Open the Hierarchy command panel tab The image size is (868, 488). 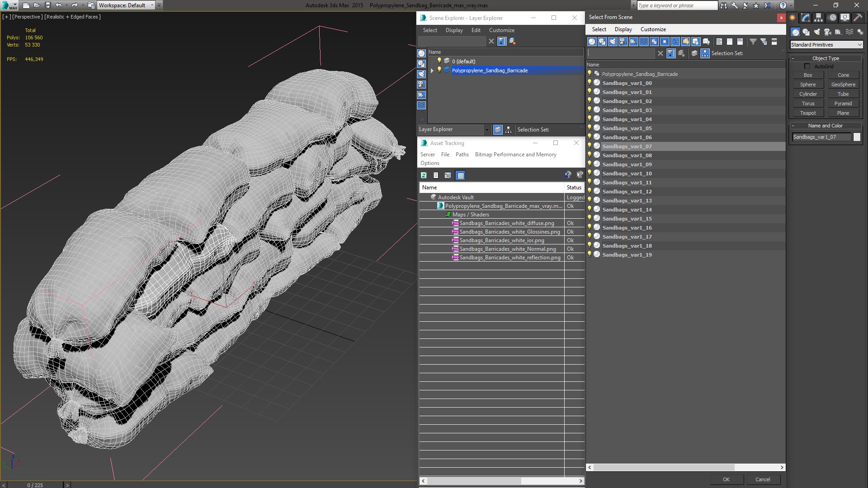(818, 18)
